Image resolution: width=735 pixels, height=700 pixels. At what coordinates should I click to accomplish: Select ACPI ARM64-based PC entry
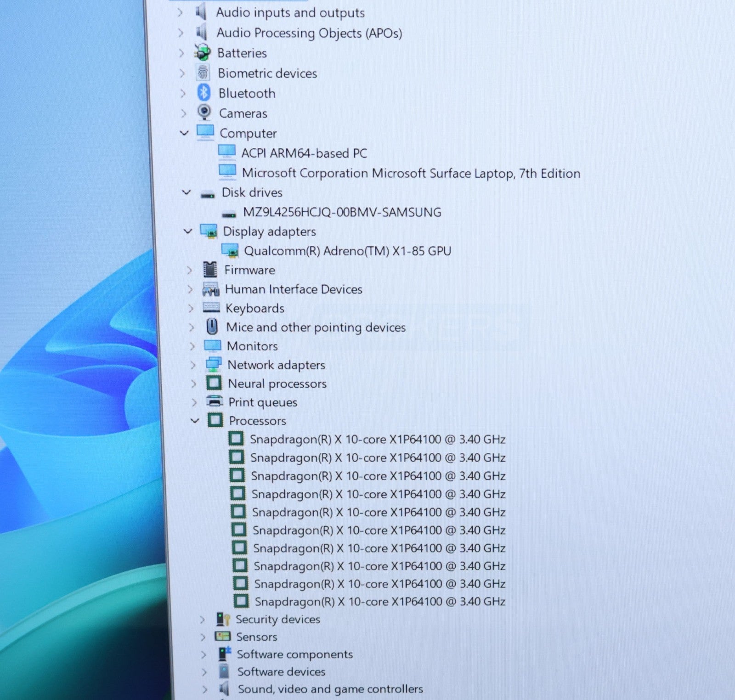304,153
